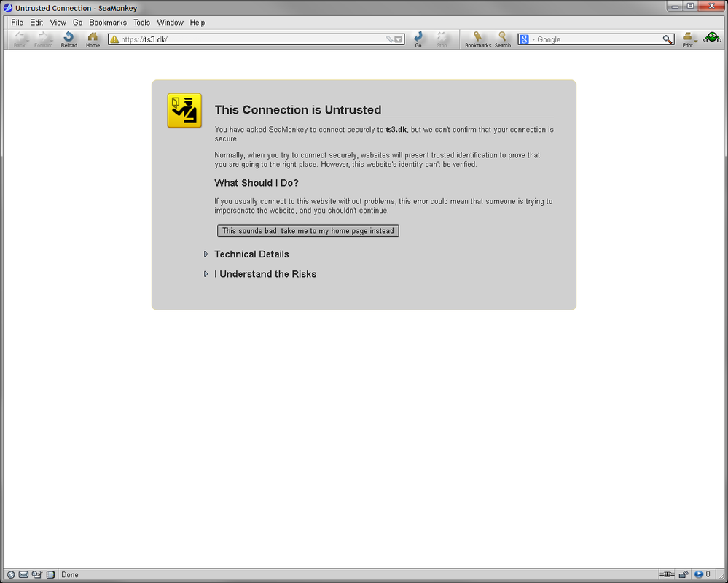
Task: Click 'This sounds bad, take me to my home page instead'
Action: tap(308, 231)
